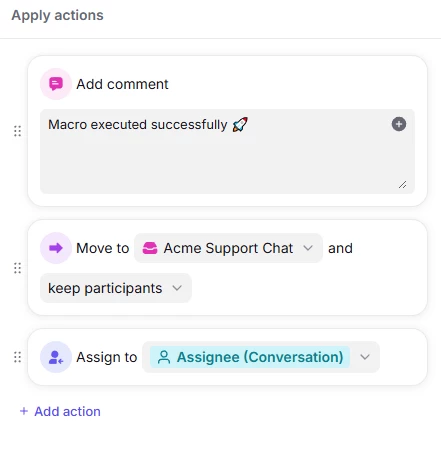Click the Add action link
This screenshot has height=457, width=441.
(x=67, y=411)
